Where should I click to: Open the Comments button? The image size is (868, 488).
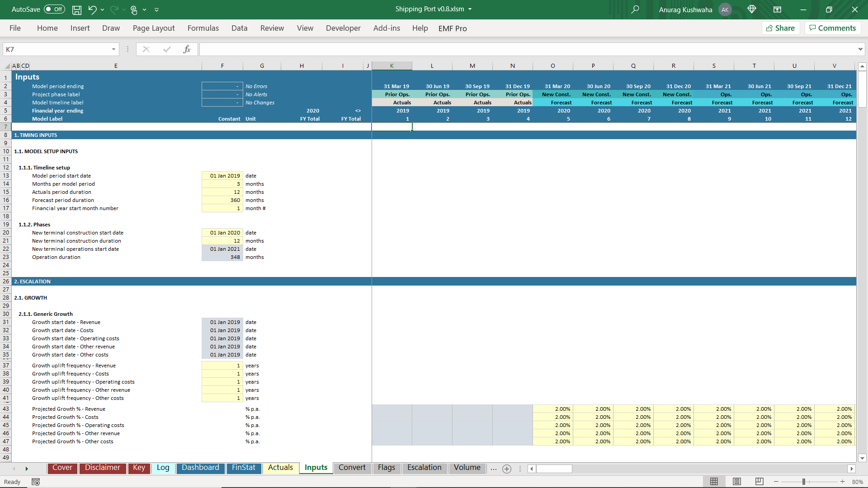(832, 28)
